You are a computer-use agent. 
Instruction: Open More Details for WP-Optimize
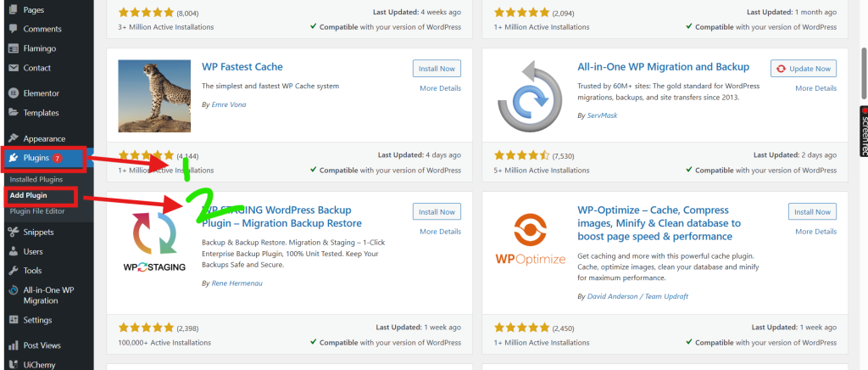[816, 232]
